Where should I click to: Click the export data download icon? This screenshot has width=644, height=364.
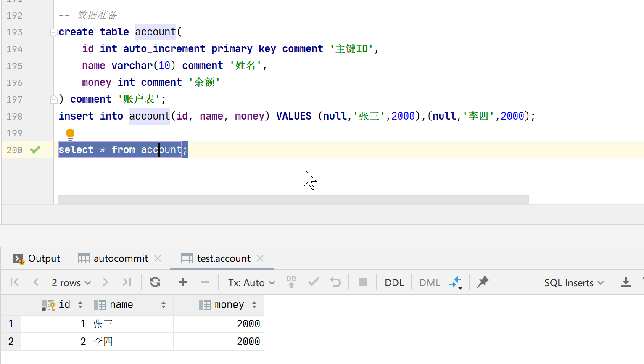point(626,282)
